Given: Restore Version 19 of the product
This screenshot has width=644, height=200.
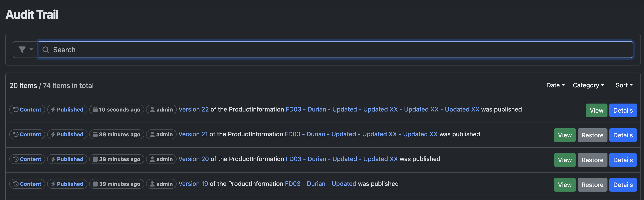Looking at the screenshot, I should (x=592, y=185).
